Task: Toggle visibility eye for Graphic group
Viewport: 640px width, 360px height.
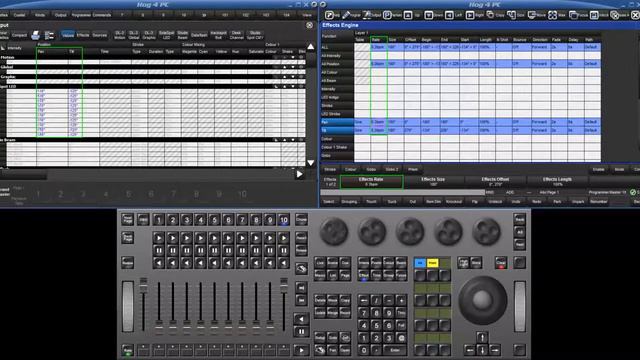Action: (x=301, y=77)
